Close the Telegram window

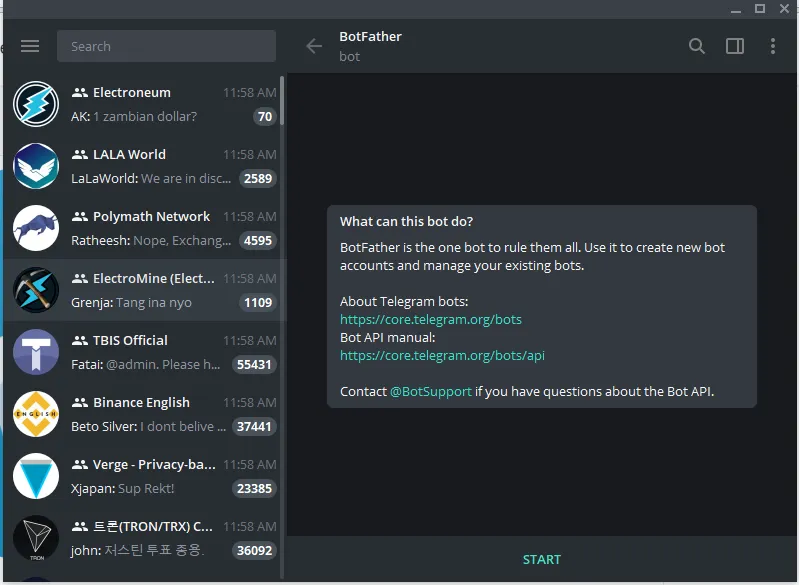pos(785,9)
